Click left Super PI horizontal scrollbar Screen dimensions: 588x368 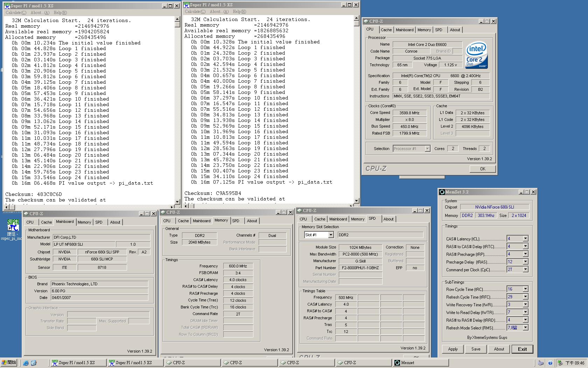coord(89,207)
